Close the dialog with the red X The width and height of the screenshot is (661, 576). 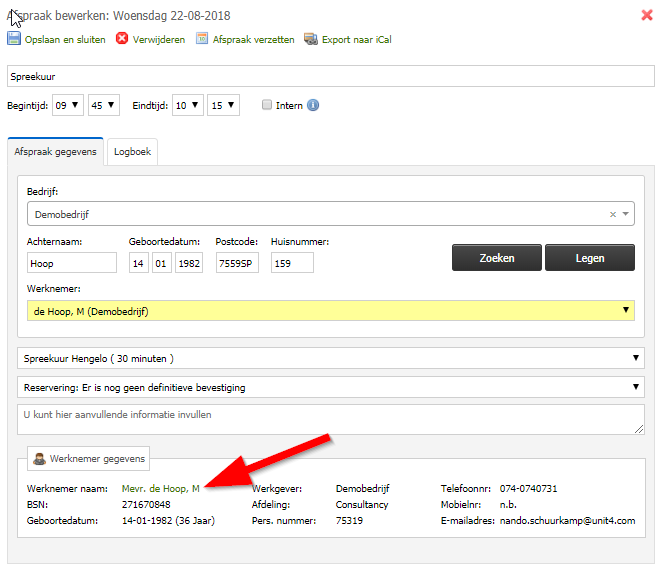coord(647,15)
